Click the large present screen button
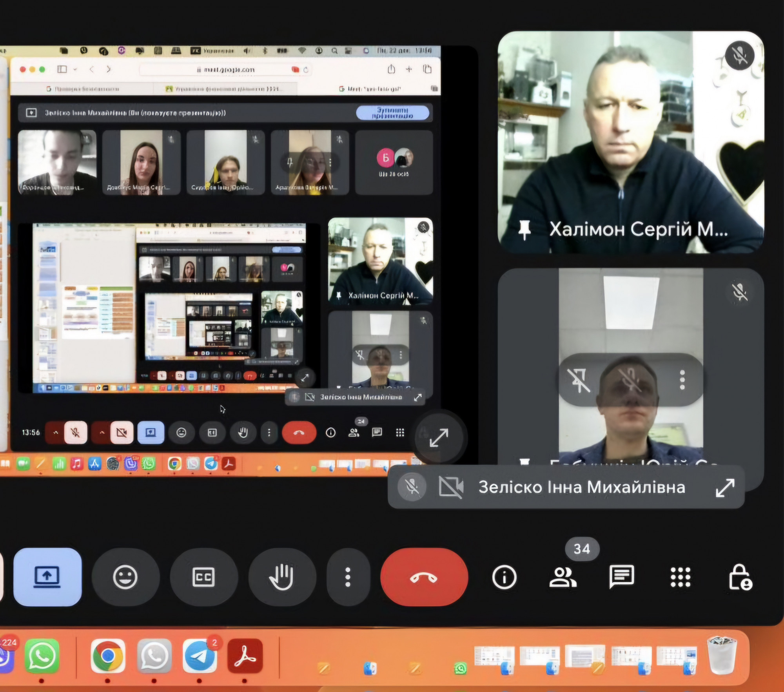The width and height of the screenshot is (784, 692). click(x=47, y=577)
